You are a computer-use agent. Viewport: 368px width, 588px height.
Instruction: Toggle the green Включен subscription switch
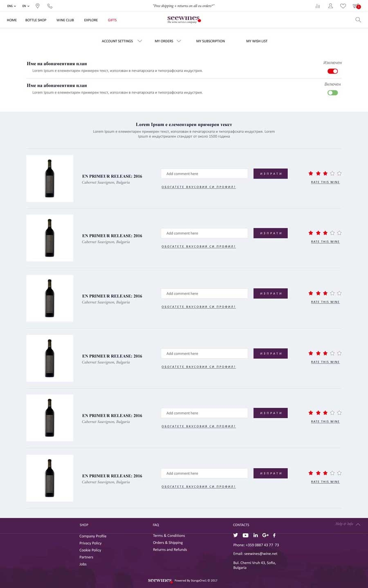[332, 93]
